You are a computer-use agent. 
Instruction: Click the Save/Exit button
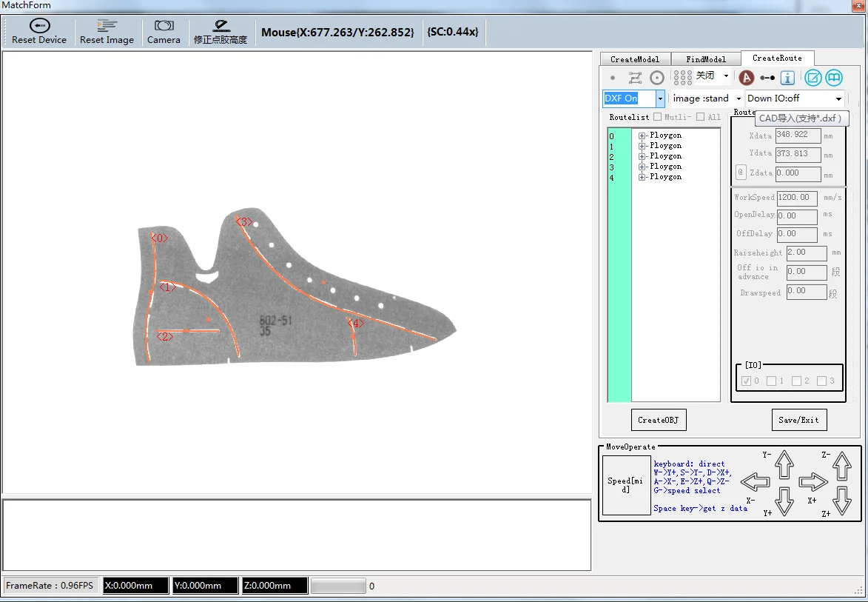coord(798,420)
